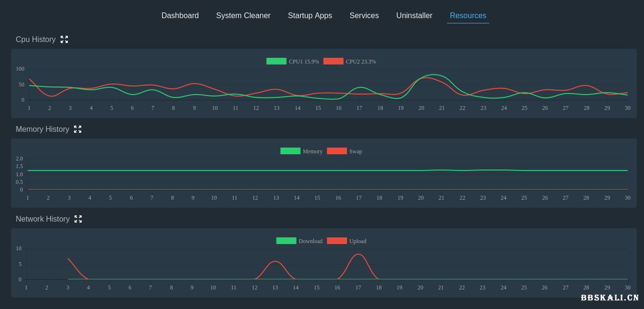Hide the Memory series using its green swatch

click(290, 151)
